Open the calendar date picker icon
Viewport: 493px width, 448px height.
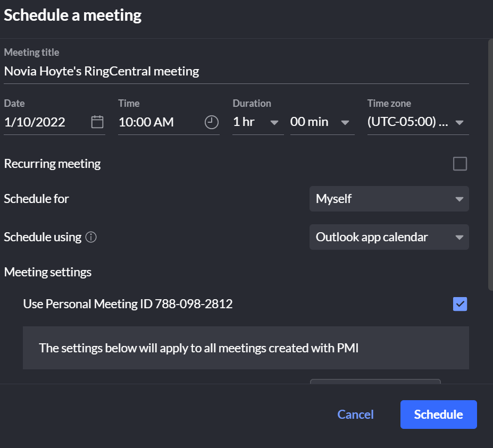(x=97, y=122)
